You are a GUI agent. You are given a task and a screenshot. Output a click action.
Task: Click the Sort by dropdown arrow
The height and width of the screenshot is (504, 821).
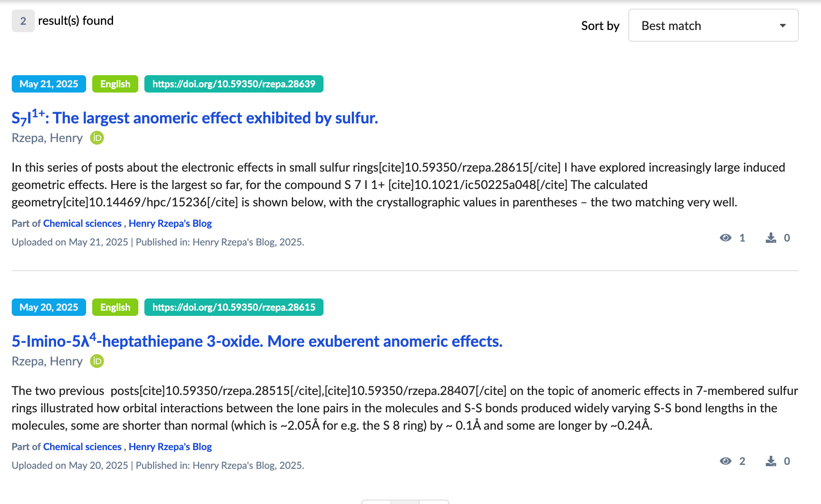(782, 26)
